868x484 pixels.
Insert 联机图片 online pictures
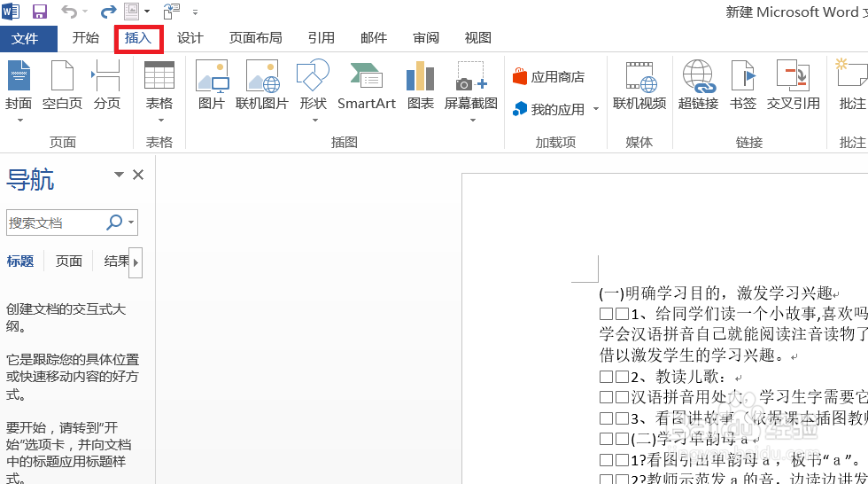262,85
